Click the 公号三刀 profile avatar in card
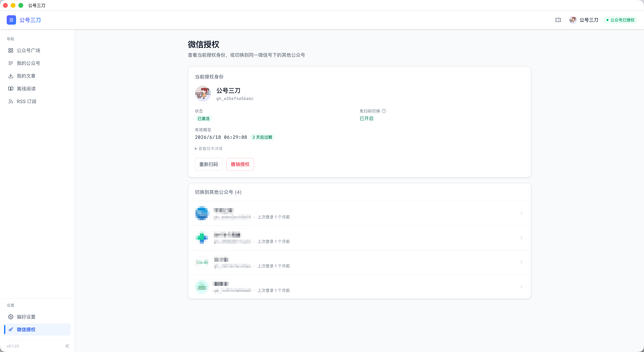Image resolution: width=644 pixels, height=352 pixels. [203, 93]
